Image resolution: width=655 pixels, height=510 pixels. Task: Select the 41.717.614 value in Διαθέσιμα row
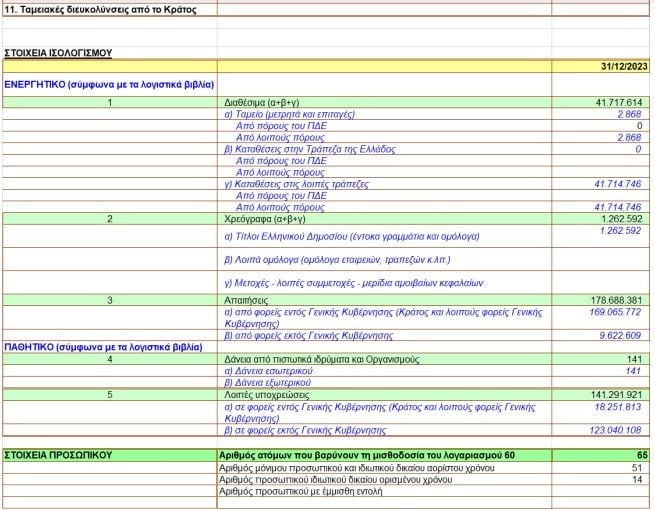click(617, 103)
